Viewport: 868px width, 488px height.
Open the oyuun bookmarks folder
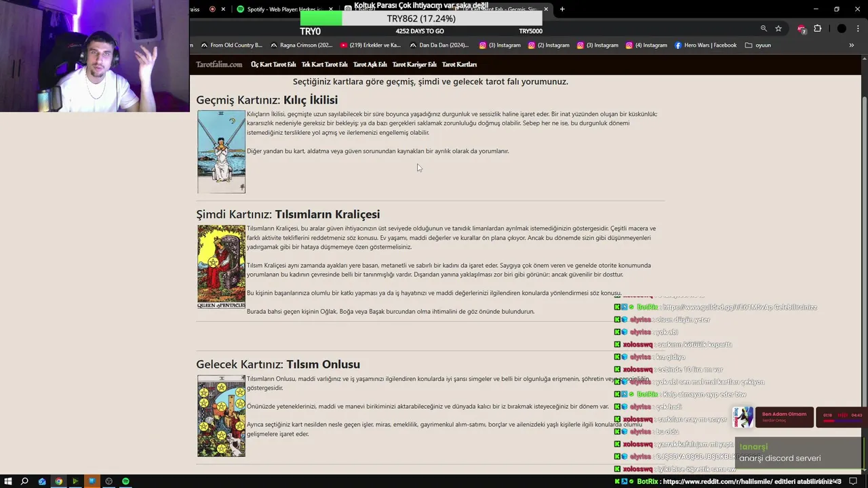click(x=758, y=45)
